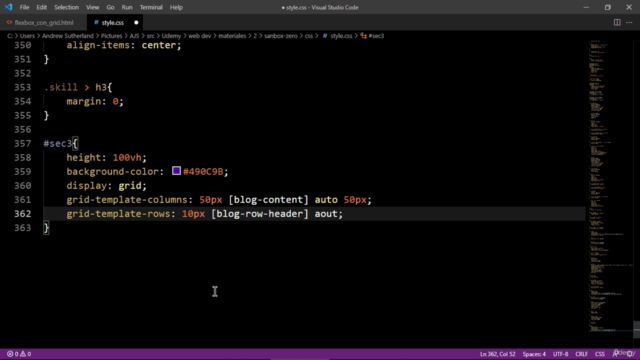Switch to the flexbox_con_grid.html tab

coord(43,22)
